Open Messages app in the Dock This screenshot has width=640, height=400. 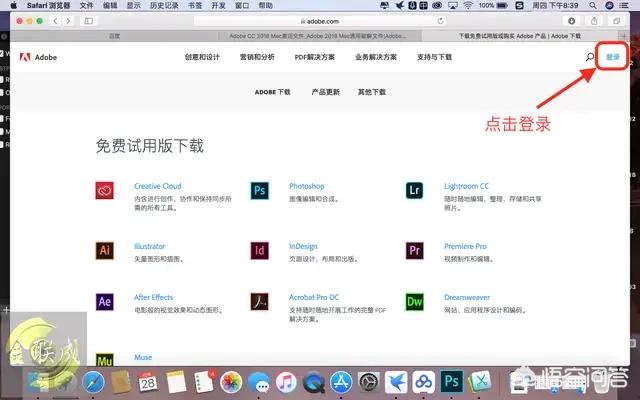[258, 382]
